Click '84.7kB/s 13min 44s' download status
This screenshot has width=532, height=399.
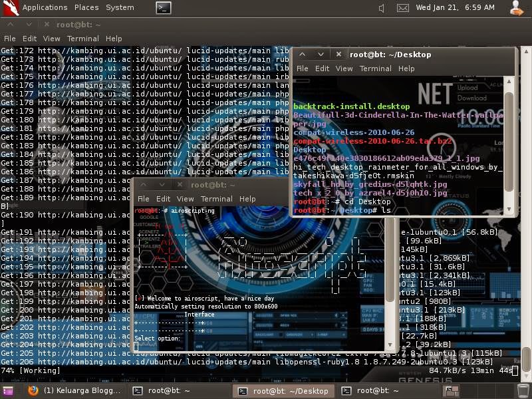471,370
